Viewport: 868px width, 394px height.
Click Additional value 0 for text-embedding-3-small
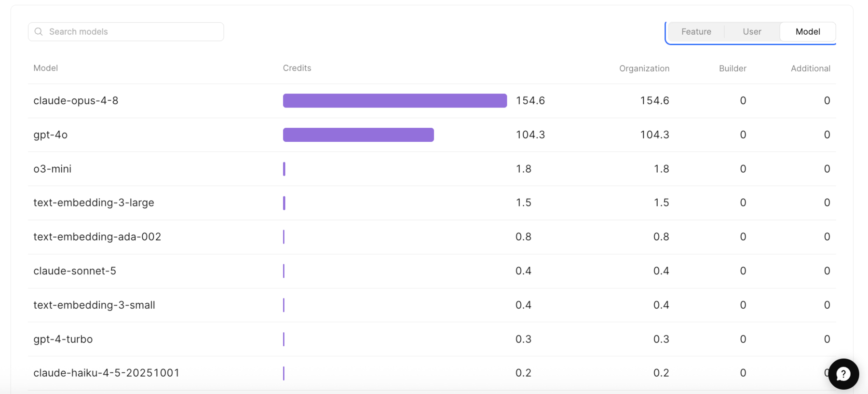pos(827,305)
